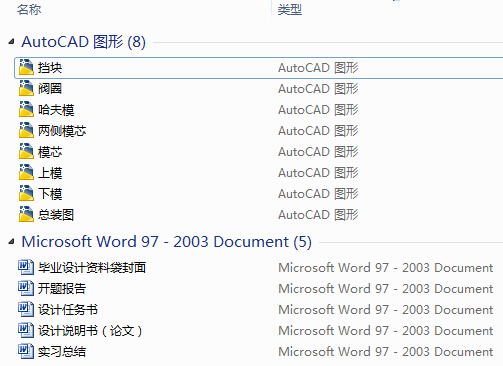Click the type cell of 实习总结
The image size is (503, 366).
[386, 351]
